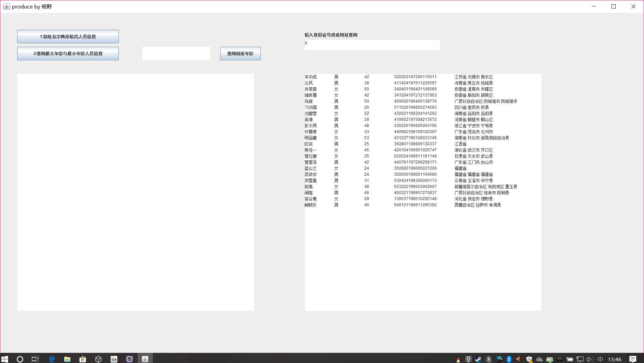
Task: Open File Explorer from the taskbar
Action: tap(67, 359)
